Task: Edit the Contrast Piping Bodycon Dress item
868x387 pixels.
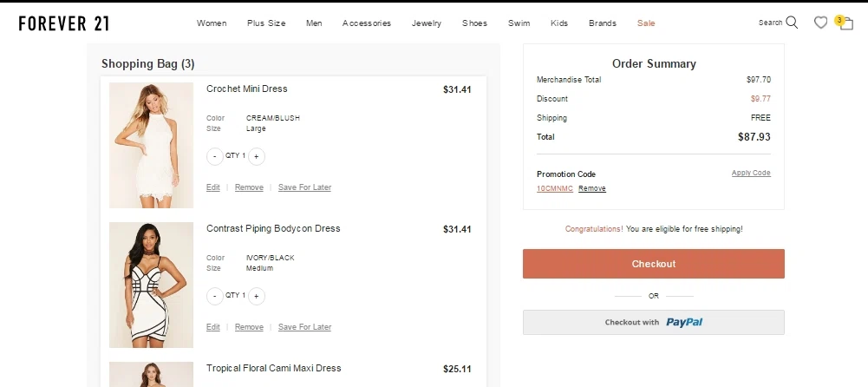Action: pyautogui.click(x=213, y=326)
